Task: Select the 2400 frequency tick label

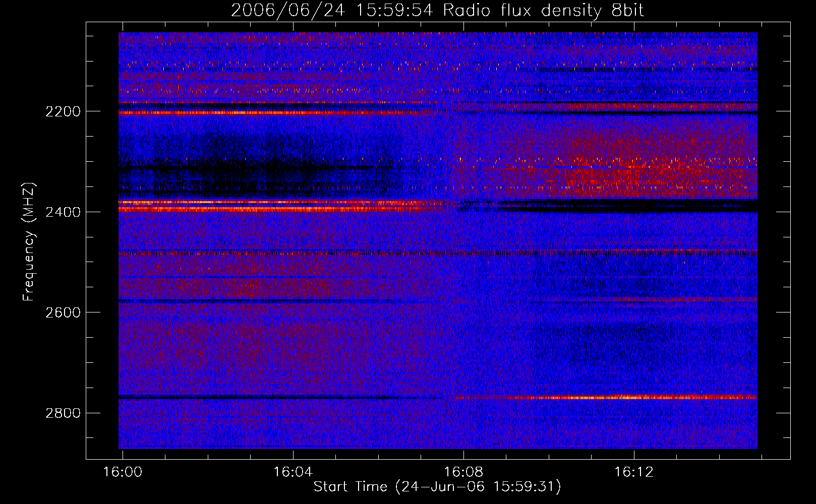Action: coord(63,212)
